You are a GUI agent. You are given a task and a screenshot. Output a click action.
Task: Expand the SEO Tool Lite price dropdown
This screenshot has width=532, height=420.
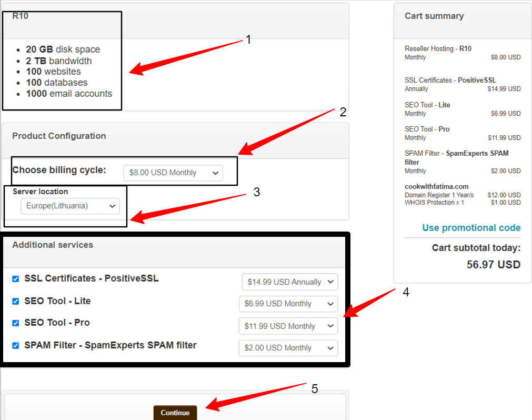(288, 304)
